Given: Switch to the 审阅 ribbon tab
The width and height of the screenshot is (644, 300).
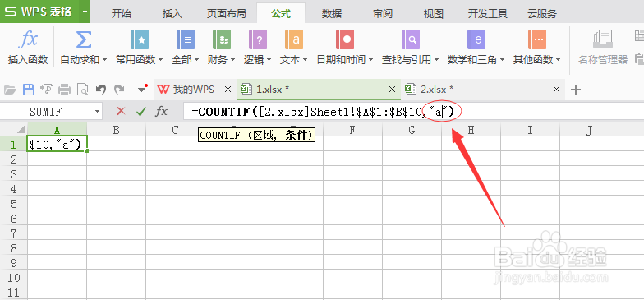Looking at the screenshot, I should pos(383,13).
